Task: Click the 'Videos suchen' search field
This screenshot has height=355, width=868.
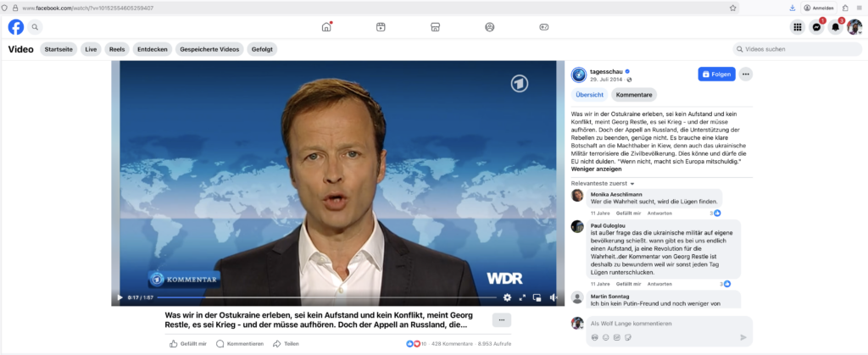Action: click(x=800, y=49)
